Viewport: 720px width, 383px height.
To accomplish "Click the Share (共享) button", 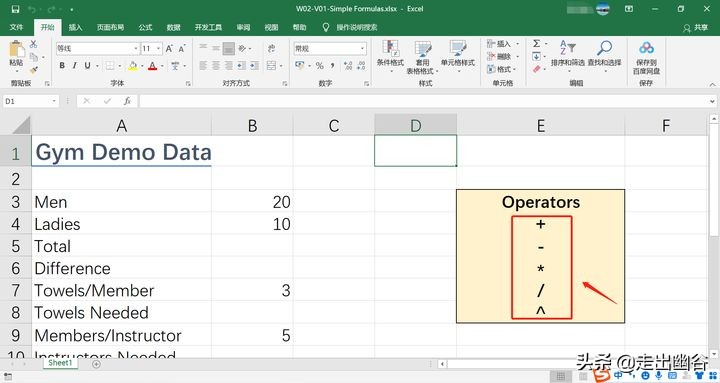I will tap(696, 28).
